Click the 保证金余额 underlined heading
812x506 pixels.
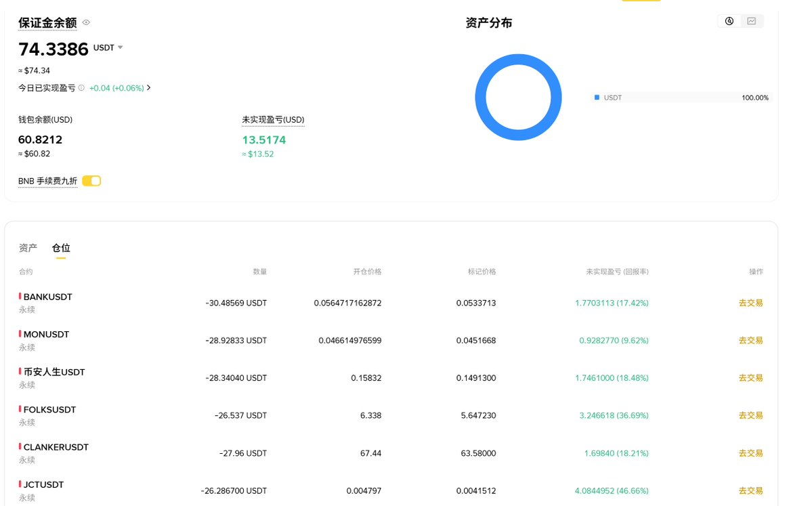47,22
